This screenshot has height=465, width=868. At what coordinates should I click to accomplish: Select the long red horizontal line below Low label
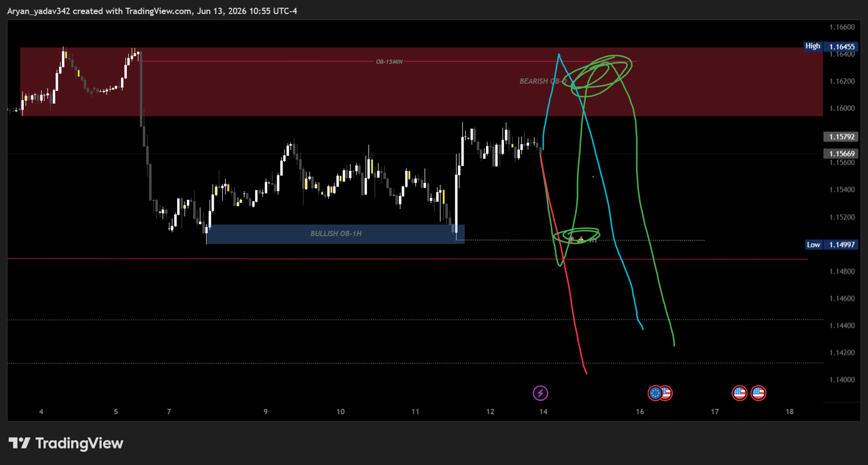408,259
